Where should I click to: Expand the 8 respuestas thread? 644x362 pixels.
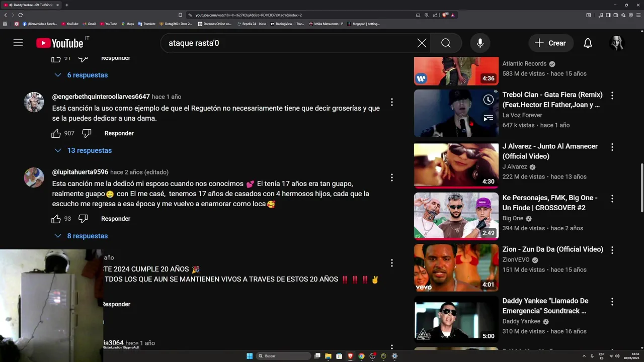point(82,236)
